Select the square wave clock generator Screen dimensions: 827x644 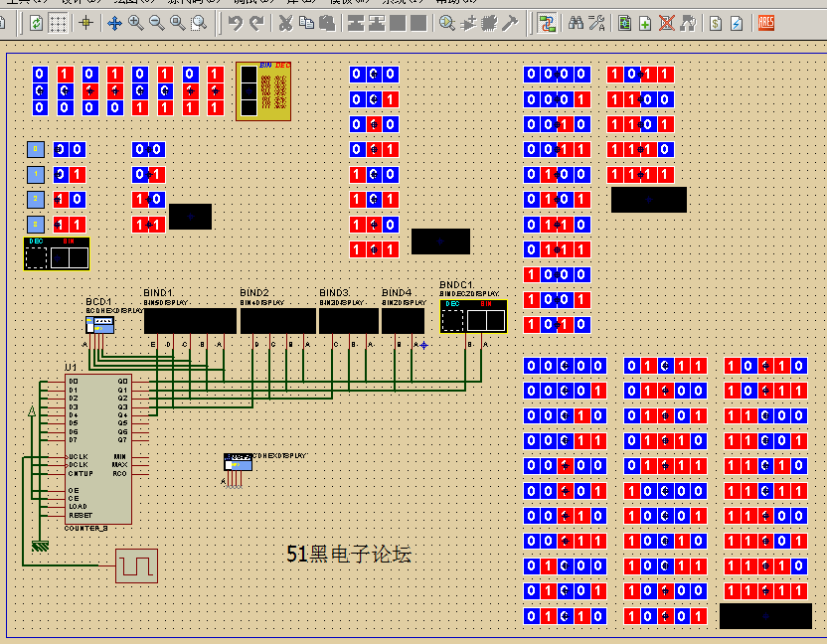coord(136,565)
